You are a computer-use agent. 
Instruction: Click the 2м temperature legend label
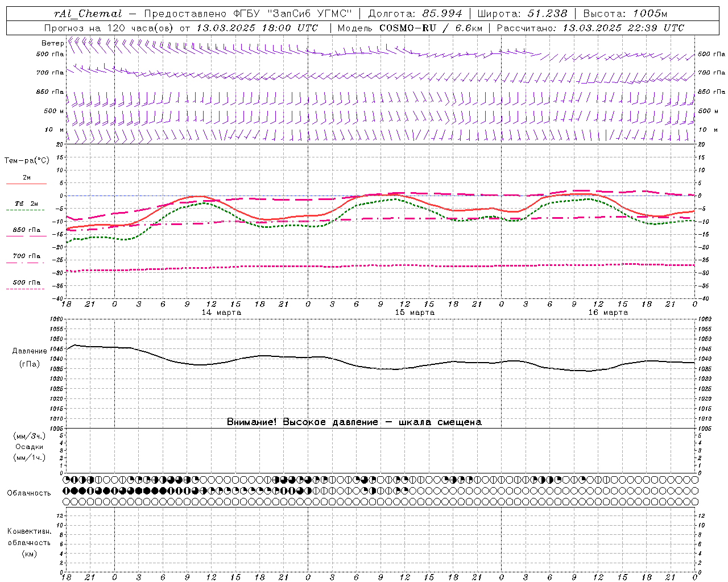coord(27,178)
